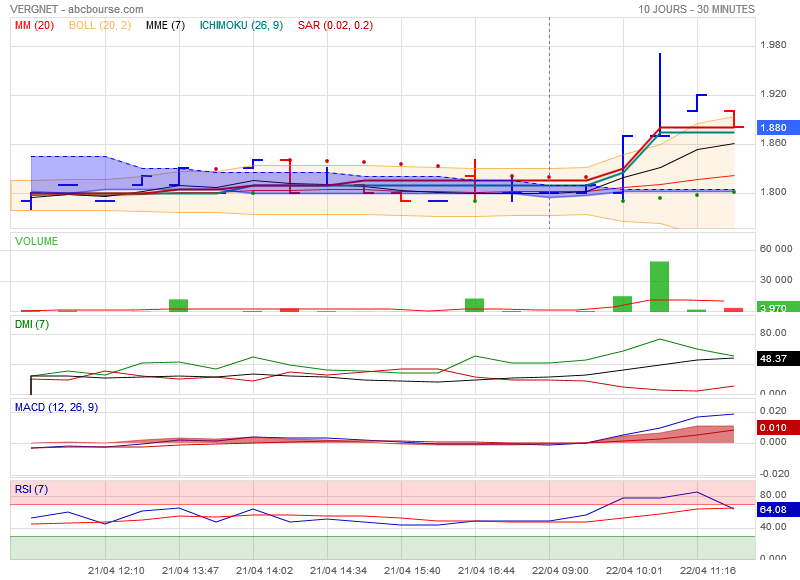Click the 1.980 price axis label
800x580 pixels.
pyautogui.click(x=773, y=45)
